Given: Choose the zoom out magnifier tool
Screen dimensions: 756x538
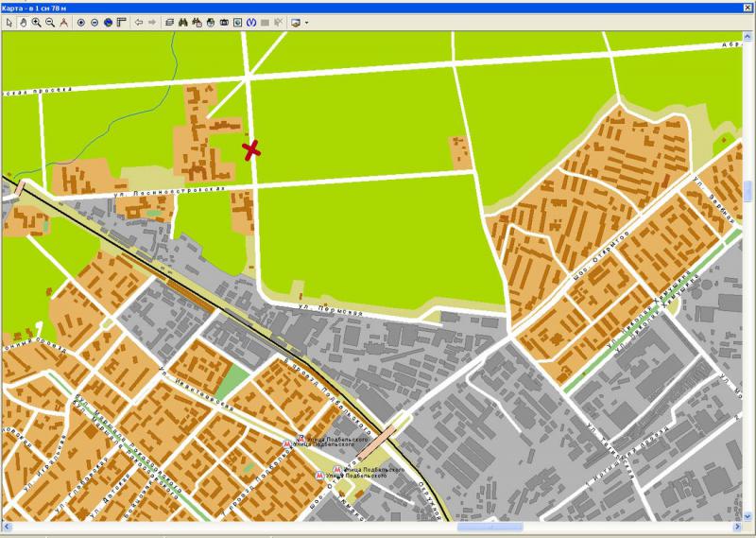Looking at the screenshot, I should 50,23.
